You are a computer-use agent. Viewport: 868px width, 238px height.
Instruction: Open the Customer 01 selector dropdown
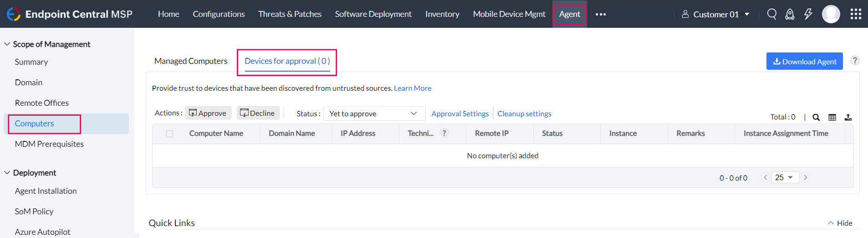(x=715, y=14)
